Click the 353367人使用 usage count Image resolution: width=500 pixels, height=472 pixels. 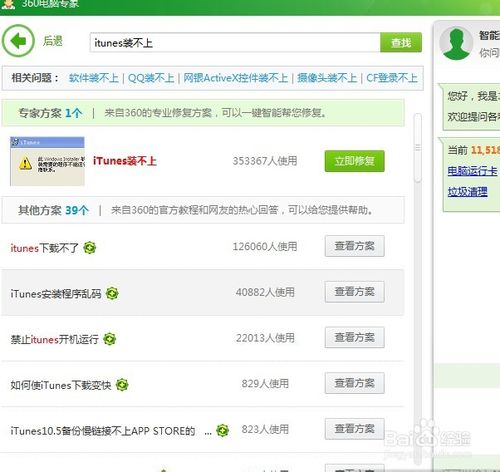[x=265, y=161]
